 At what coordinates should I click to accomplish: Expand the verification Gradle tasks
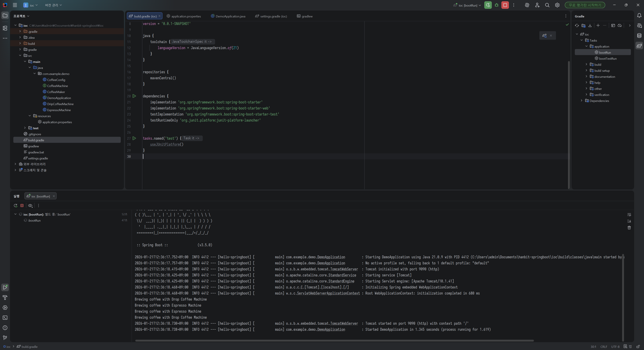586,95
